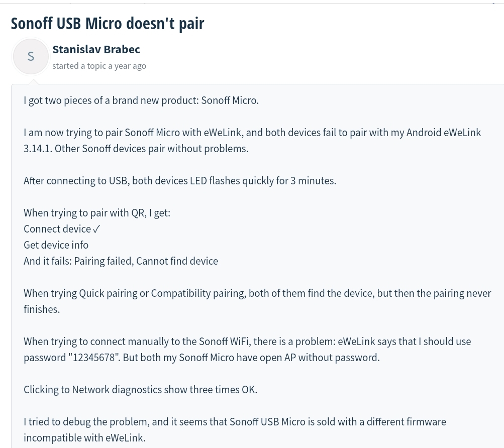Open Stanislav Brabec's profile via author name

(96, 50)
